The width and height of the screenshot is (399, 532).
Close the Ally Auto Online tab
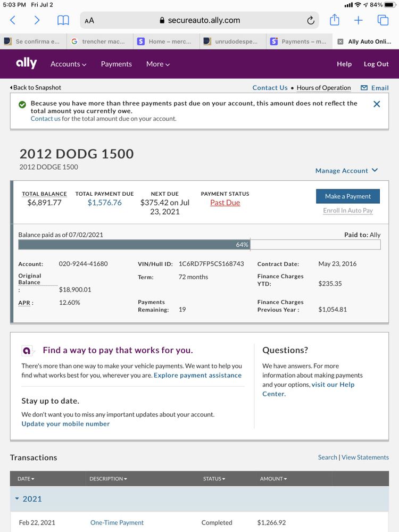point(340,41)
